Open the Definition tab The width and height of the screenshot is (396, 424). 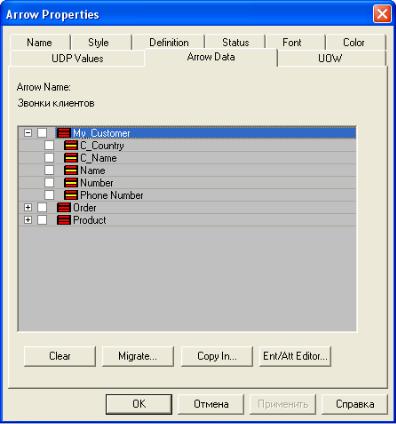[169, 43]
